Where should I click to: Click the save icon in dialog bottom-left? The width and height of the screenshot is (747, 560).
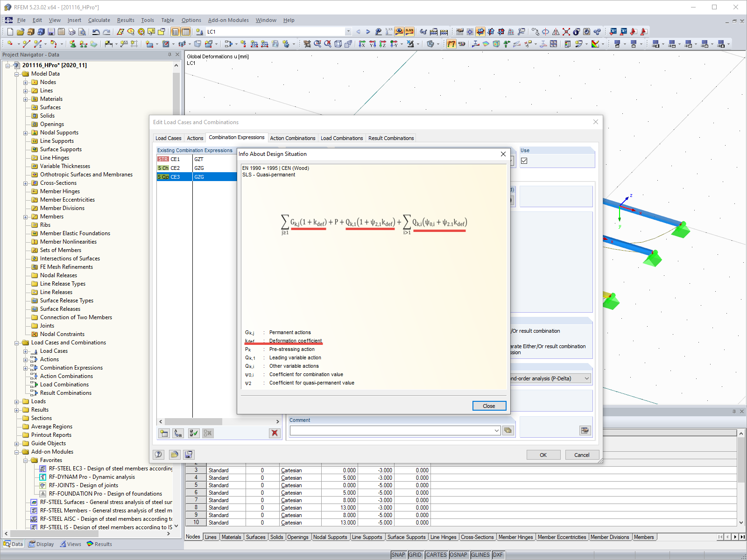pos(189,455)
